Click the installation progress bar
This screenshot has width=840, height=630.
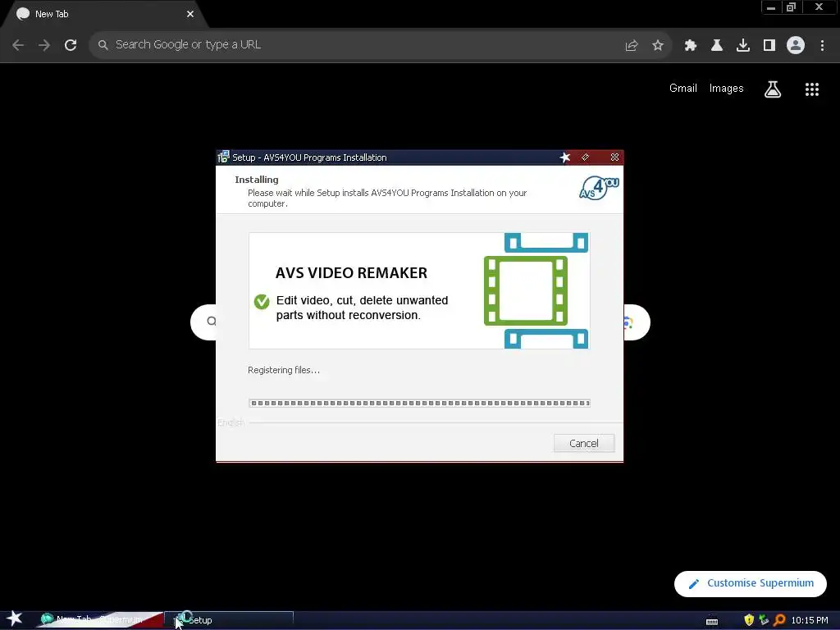point(419,403)
